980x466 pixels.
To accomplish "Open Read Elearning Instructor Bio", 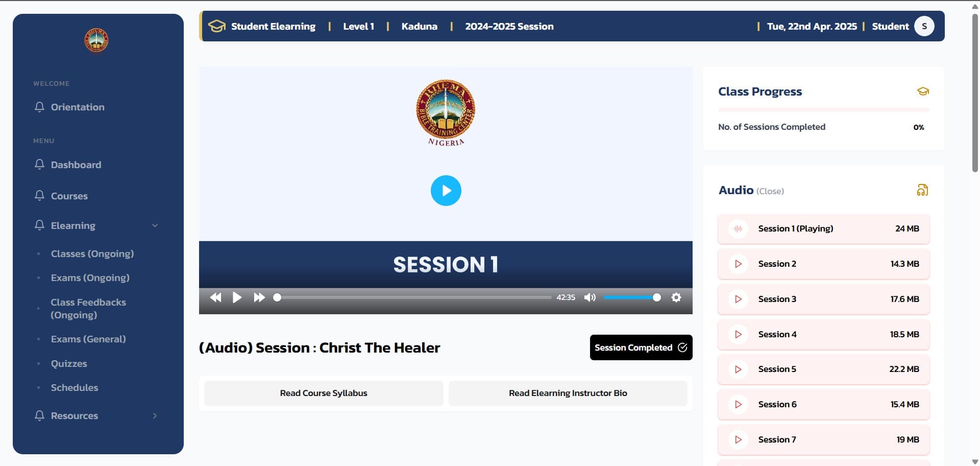I will [568, 393].
